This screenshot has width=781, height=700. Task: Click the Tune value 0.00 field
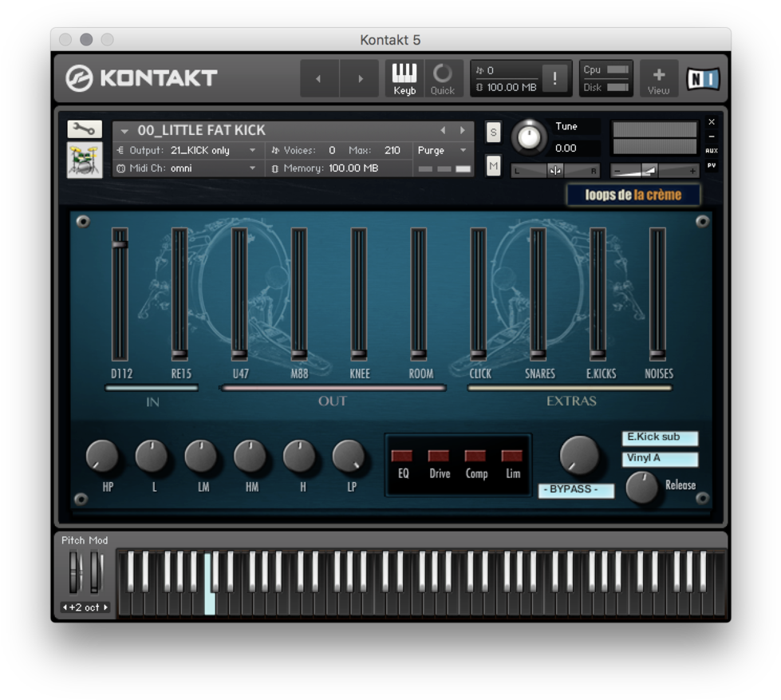566,148
